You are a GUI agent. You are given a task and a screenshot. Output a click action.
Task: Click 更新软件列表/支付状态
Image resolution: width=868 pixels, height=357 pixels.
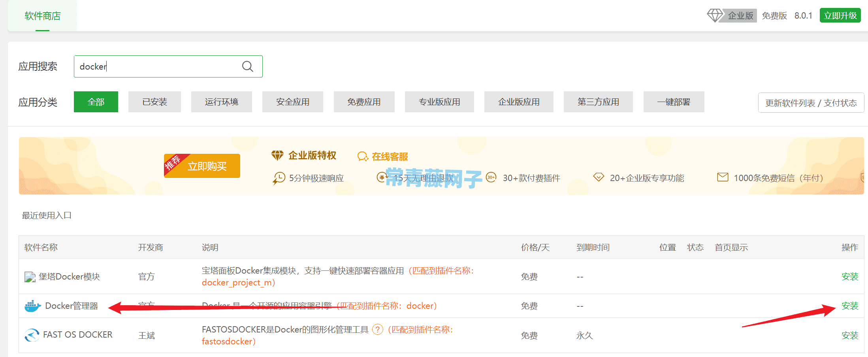pos(810,102)
